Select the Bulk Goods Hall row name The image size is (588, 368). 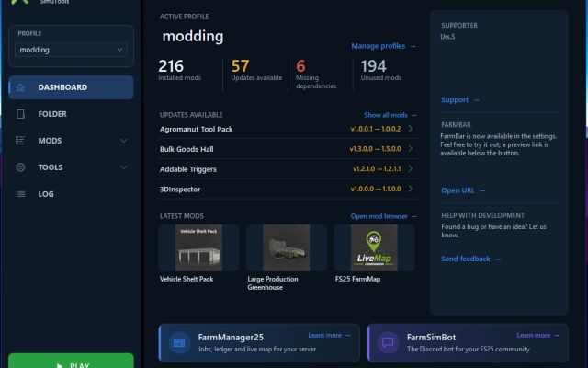187,149
